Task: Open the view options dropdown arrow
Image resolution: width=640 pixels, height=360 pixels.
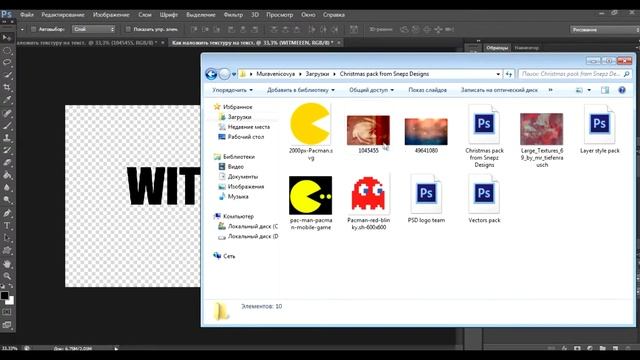Action: [589, 90]
